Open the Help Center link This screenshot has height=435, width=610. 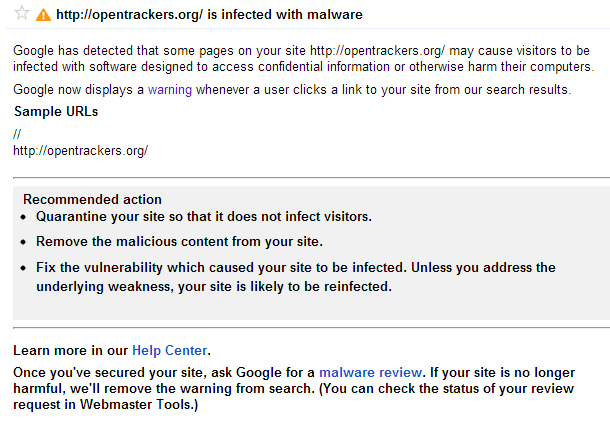(170, 351)
